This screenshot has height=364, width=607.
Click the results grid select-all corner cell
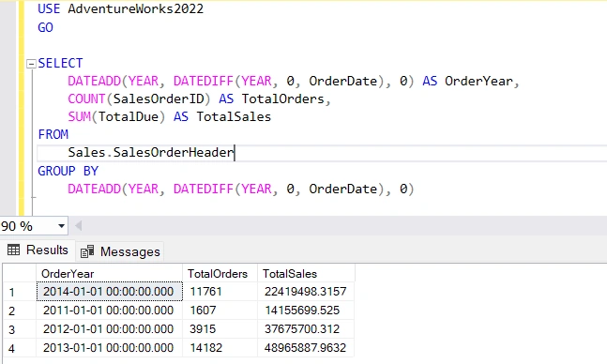tap(20, 273)
